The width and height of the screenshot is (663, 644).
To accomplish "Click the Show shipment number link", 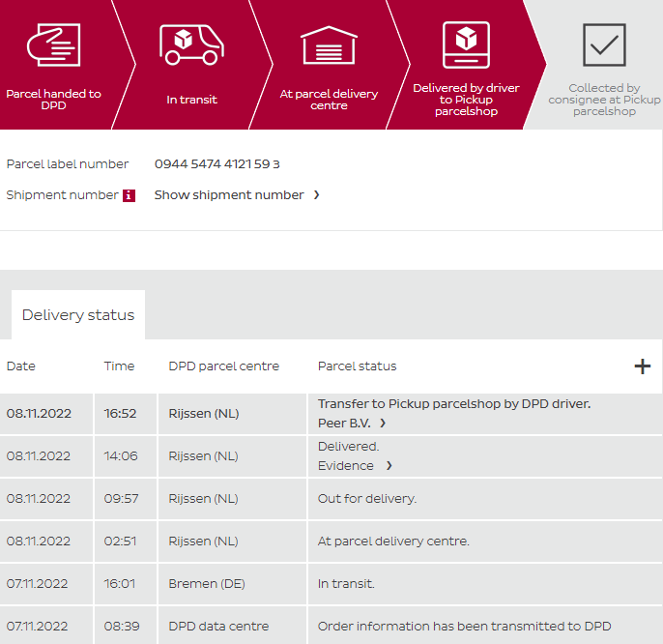I will [x=229, y=195].
